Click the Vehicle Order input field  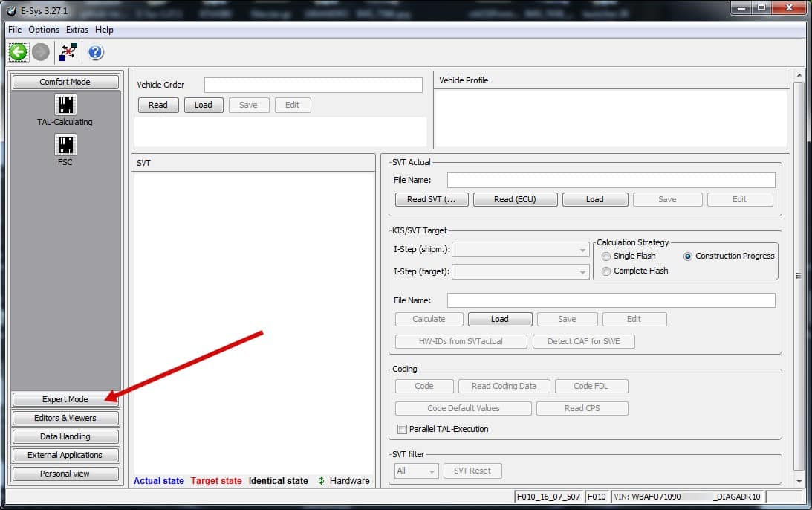[314, 85]
